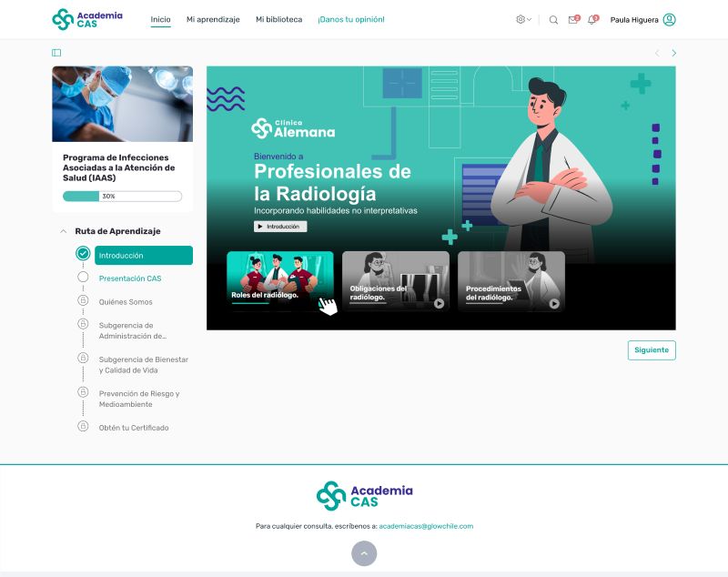The width and height of the screenshot is (728, 577).
Task: Open the notifications bell icon
Action: [x=591, y=20]
